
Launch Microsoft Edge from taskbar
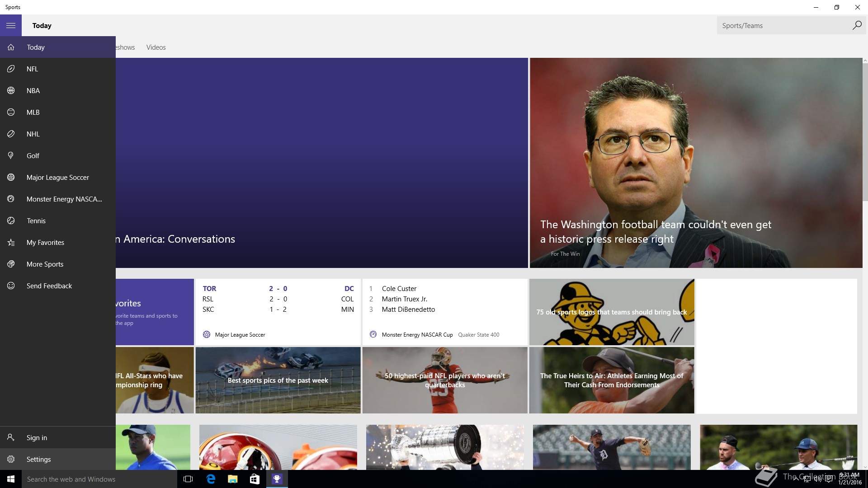211,479
